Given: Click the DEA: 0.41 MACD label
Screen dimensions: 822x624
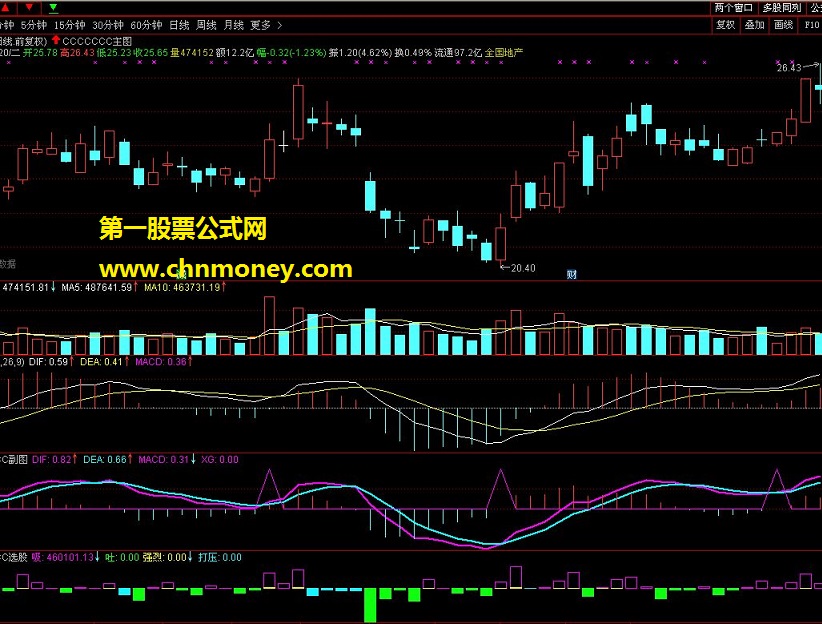Looking at the screenshot, I should point(101,362).
